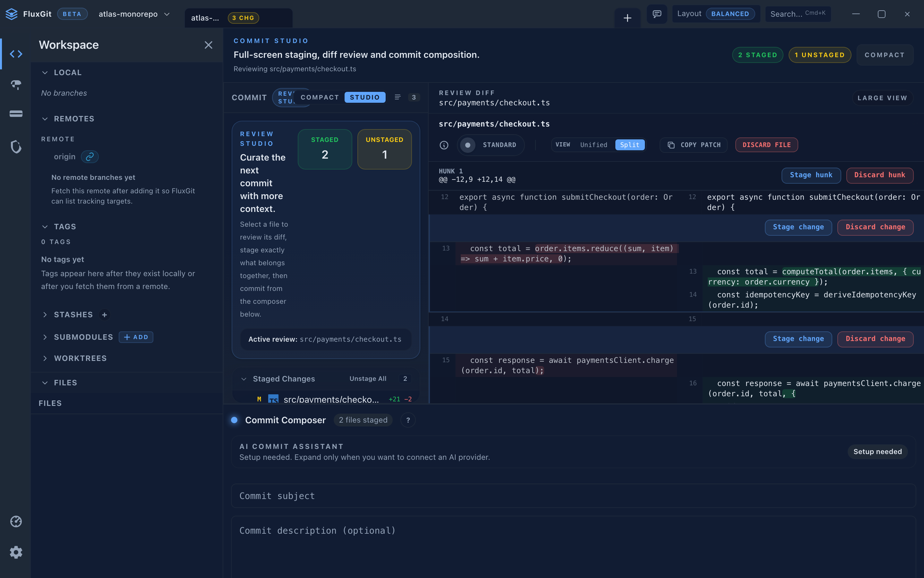Toggle LARGE VIEW for diff

pos(882,98)
